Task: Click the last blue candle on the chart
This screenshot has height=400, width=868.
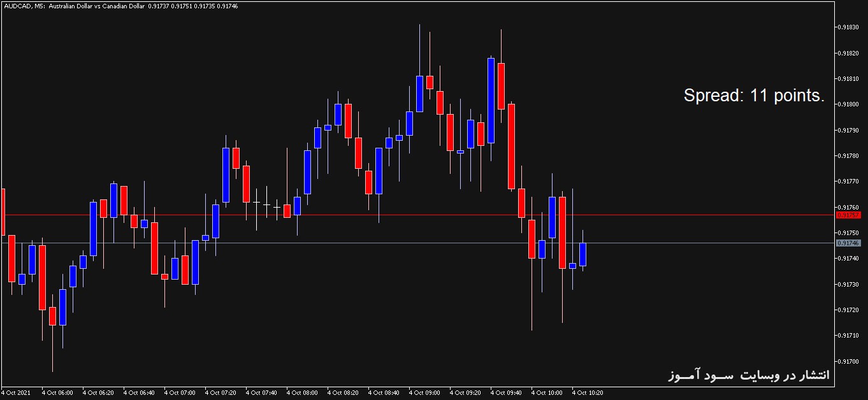Action: click(x=582, y=255)
